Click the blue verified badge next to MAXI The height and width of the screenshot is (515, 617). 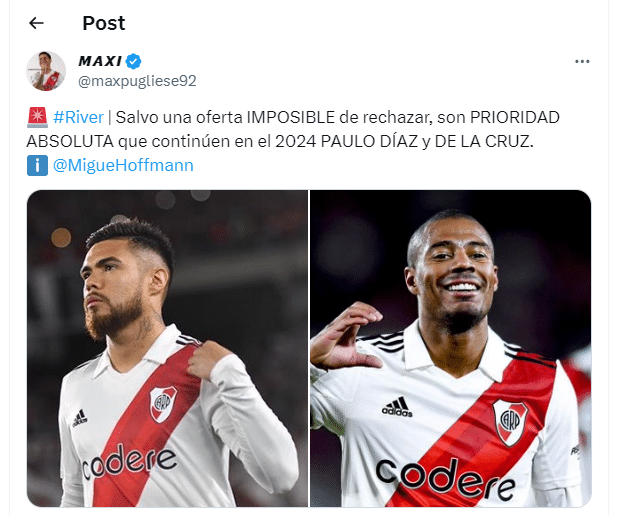133,61
